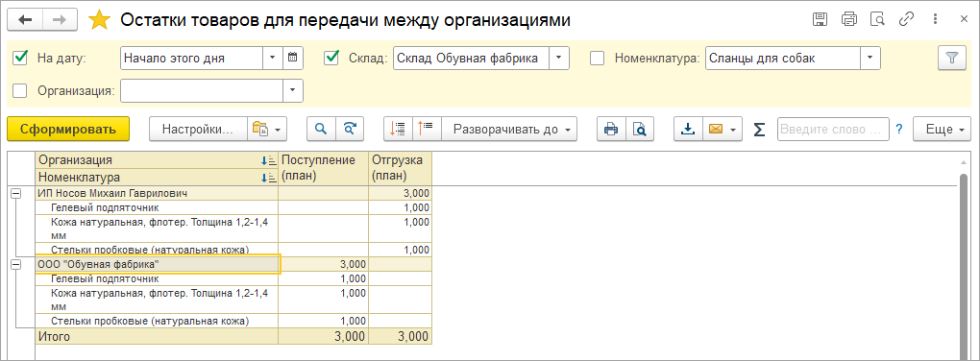Click the Сформировать button
The height and width of the screenshot is (361, 980).
68,130
